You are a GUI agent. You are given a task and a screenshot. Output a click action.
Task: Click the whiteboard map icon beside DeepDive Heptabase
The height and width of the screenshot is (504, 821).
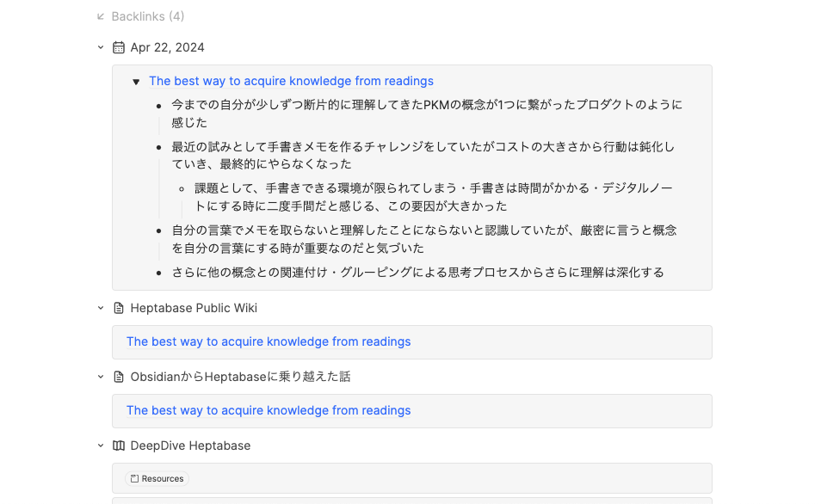coord(119,446)
